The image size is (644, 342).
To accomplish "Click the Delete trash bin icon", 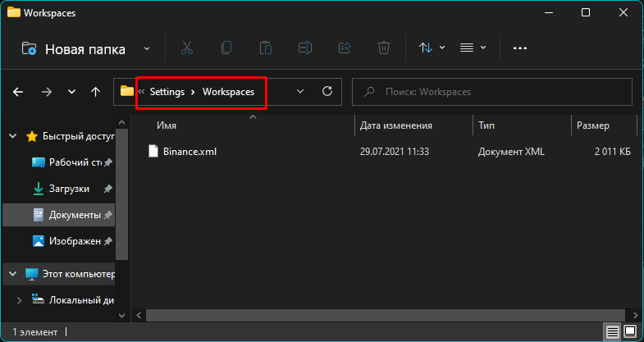I will click(x=383, y=48).
